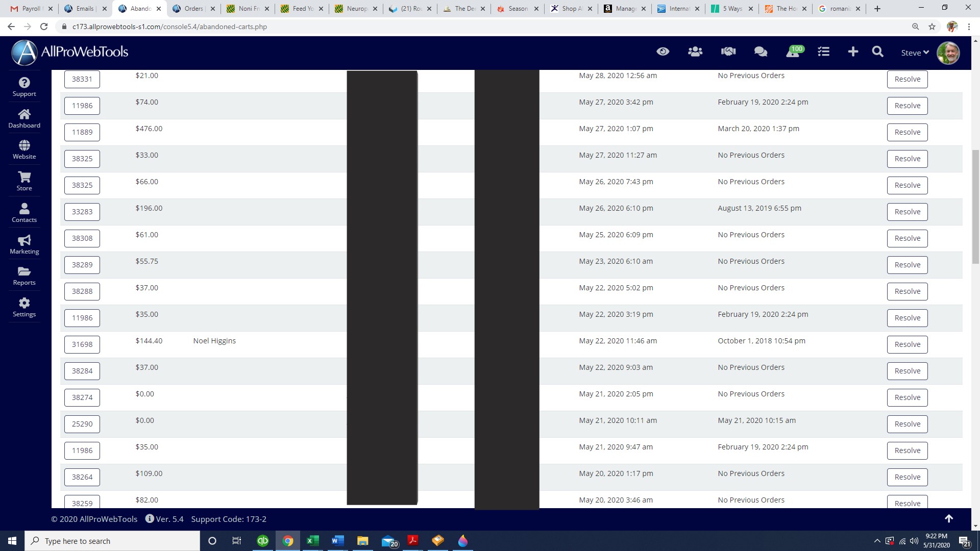Click the scroll-to-top arrow in footer

point(949,518)
